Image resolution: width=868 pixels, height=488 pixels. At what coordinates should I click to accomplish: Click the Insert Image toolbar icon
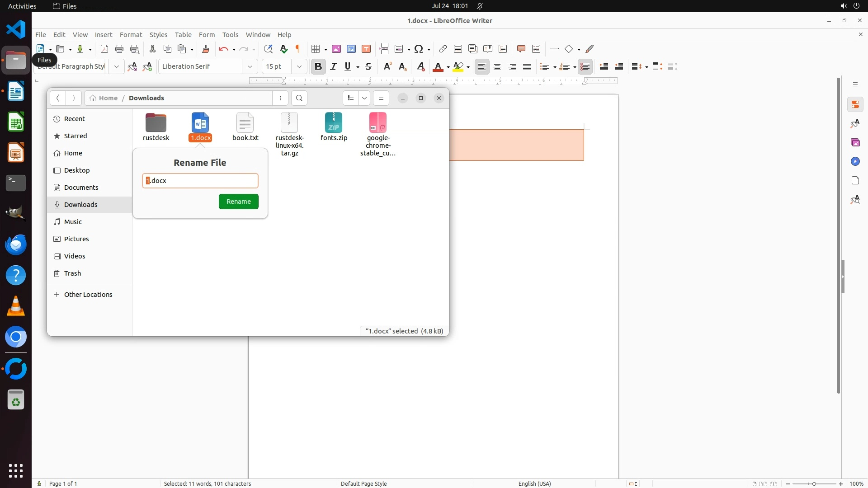pyautogui.click(x=336, y=49)
